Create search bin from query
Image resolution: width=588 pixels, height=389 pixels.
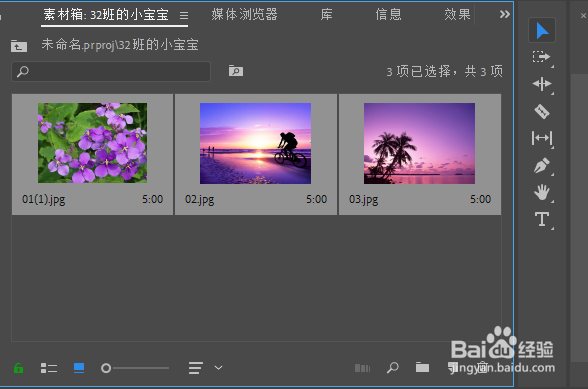tap(236, 71)
